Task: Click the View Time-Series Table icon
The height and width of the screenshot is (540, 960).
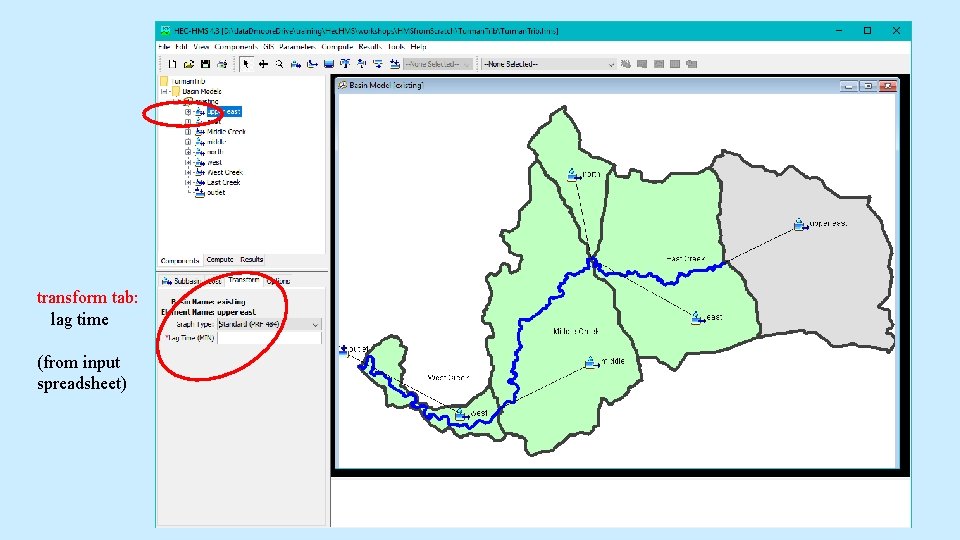Action: tap(692, 64)
